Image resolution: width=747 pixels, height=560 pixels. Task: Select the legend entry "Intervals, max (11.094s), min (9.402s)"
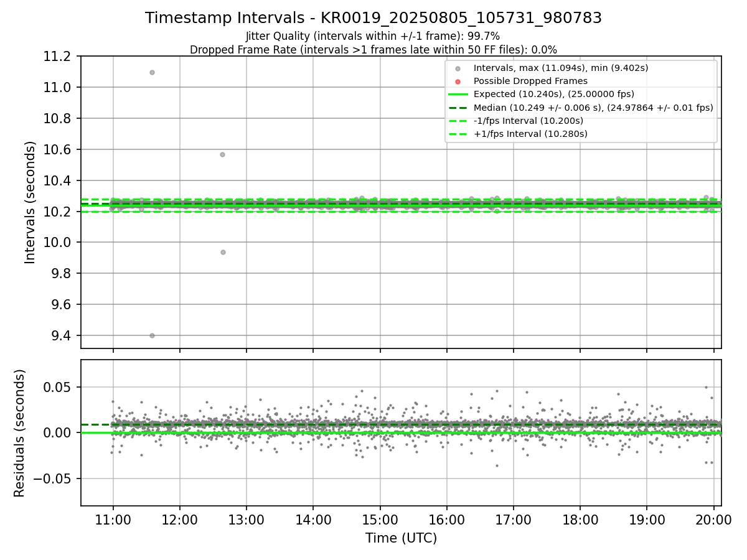pyautogui.click(x=561, y=68)
